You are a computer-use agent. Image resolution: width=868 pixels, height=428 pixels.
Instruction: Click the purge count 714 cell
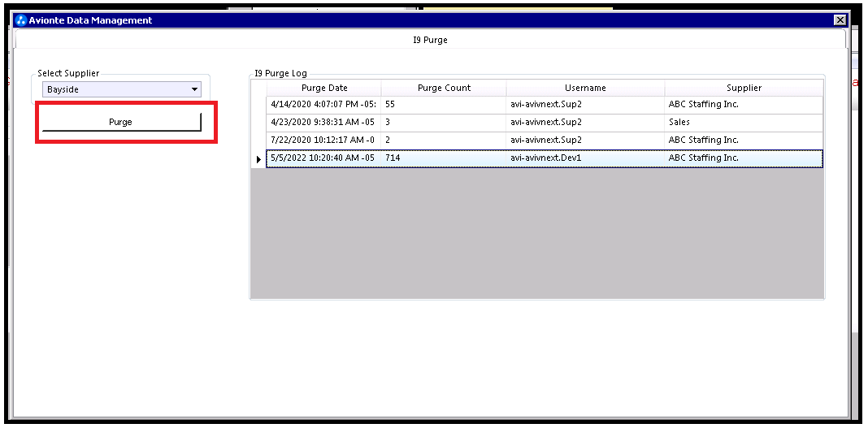(444, 158)
